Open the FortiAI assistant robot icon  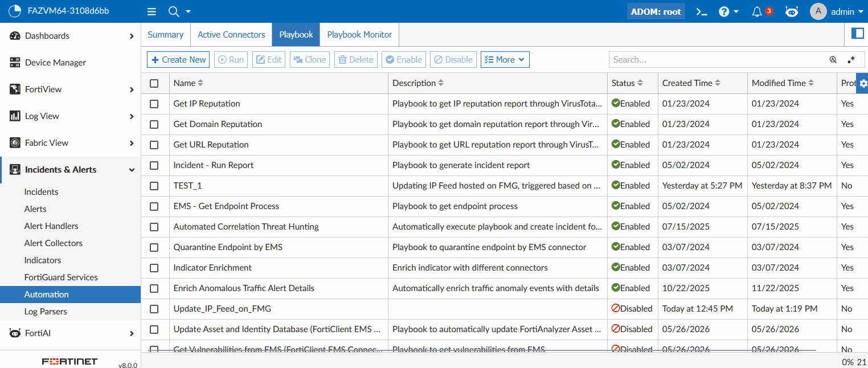point(792,11)
